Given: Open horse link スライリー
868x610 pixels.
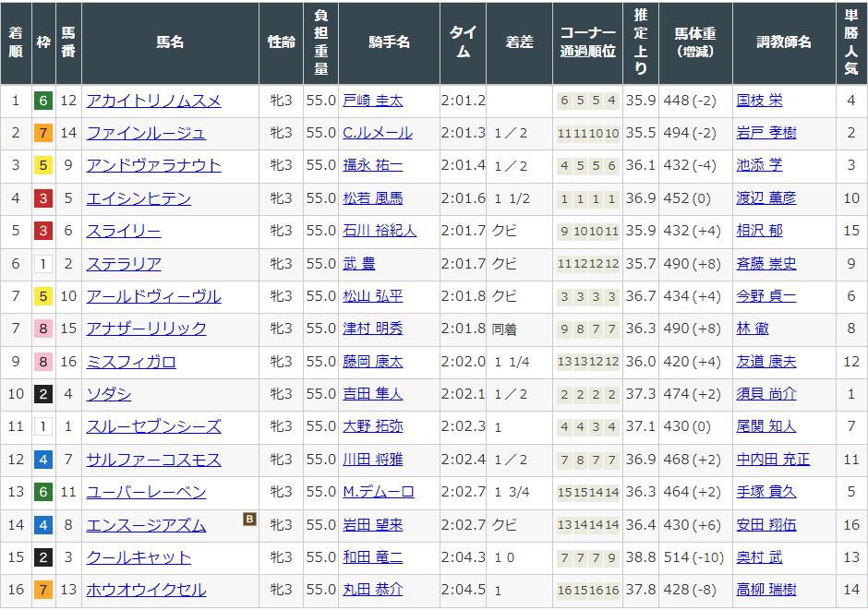Looking at the screenshot, I should tap(124, 231).
